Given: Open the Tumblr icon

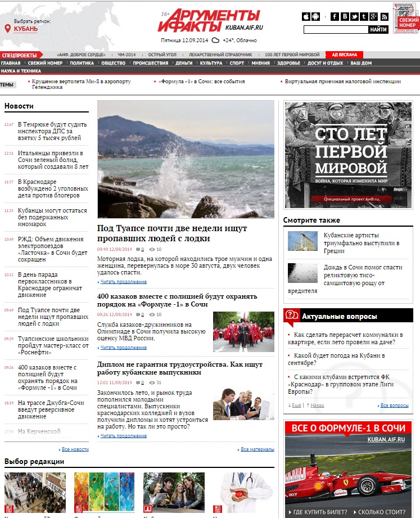Looking at the screenshot, I should (x=364, y=16).
